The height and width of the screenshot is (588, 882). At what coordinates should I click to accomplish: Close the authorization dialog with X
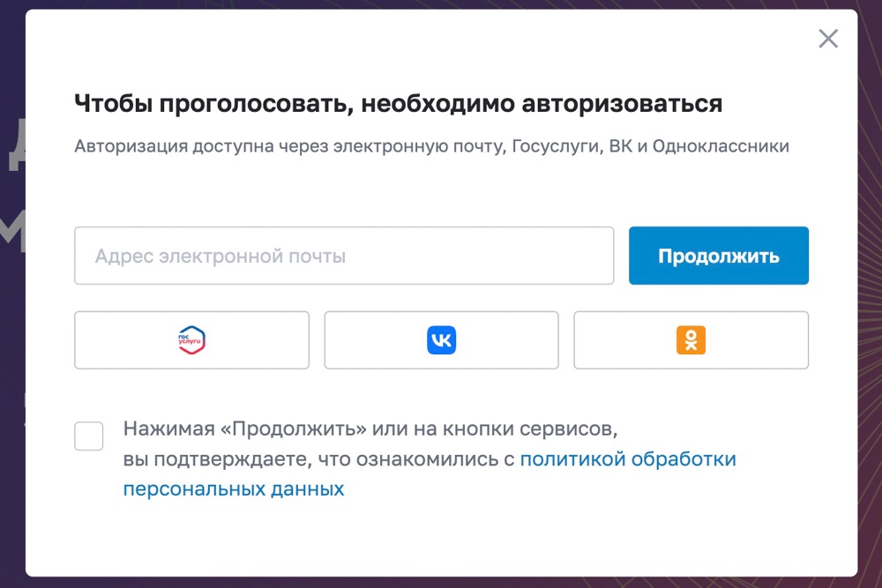827,39
